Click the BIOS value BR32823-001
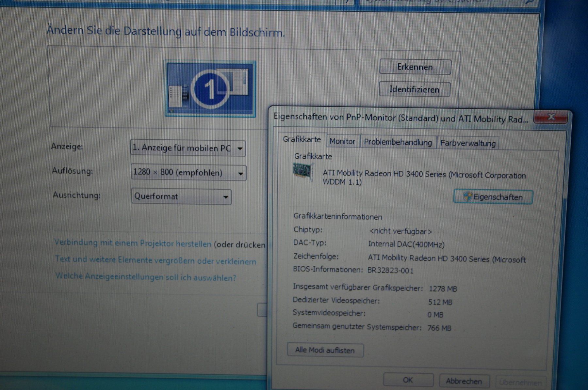 click(x=390, y=271)
